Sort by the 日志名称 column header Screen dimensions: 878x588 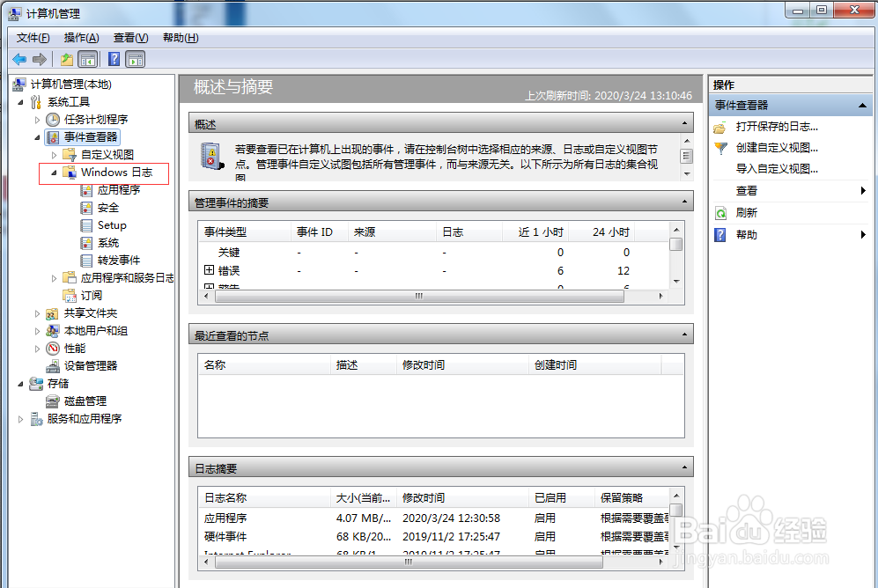[x=264, y=497]
